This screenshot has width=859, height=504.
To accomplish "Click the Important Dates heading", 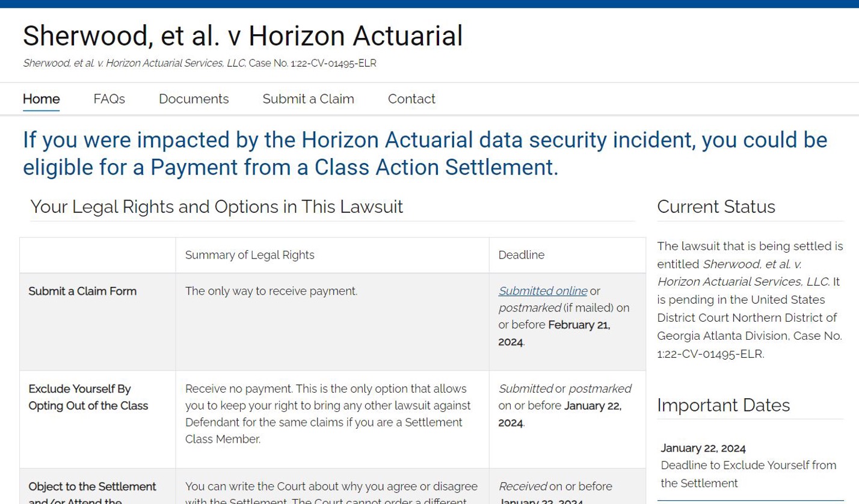I will [x=722, y=405].
